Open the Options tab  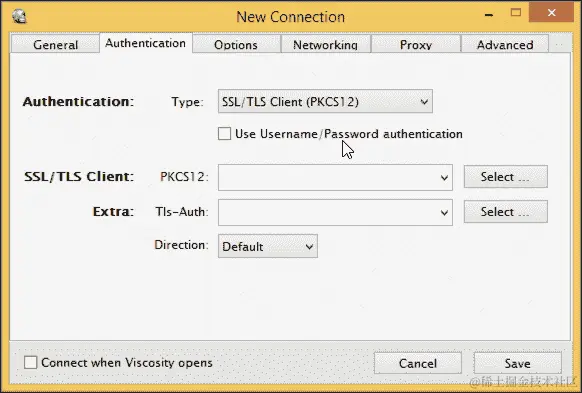click(236, 44)
